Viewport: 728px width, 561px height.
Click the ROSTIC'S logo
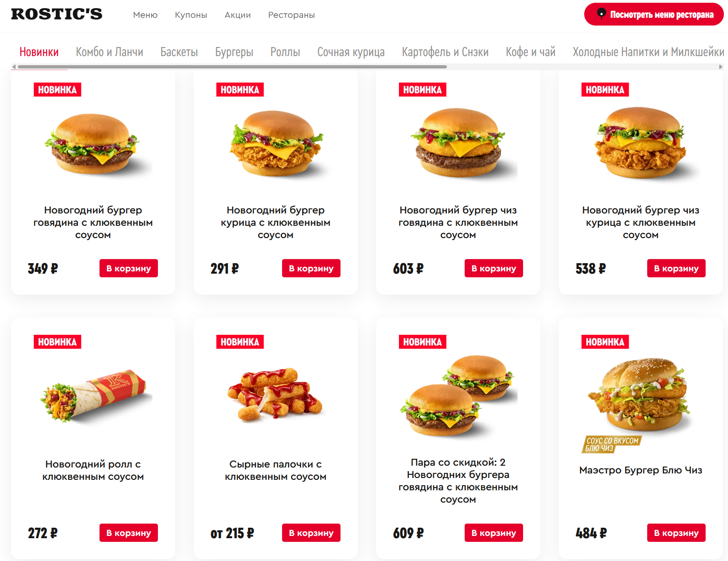pyautogui.click(x=57, y=14)
